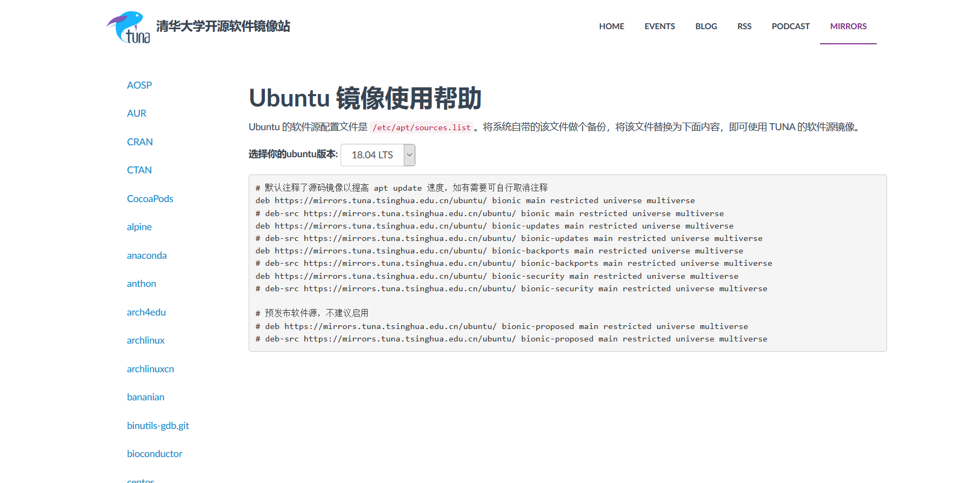Viewport: 980px width, 483px height.
Task: Click the commented deb-src bionic-proposed line
Action: [x=511, y=339]
